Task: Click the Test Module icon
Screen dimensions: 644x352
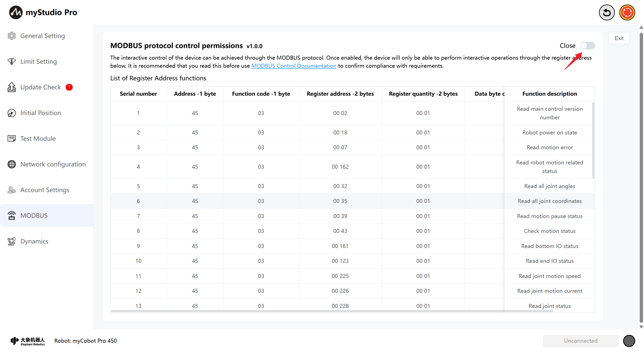Action: [12, 138]
